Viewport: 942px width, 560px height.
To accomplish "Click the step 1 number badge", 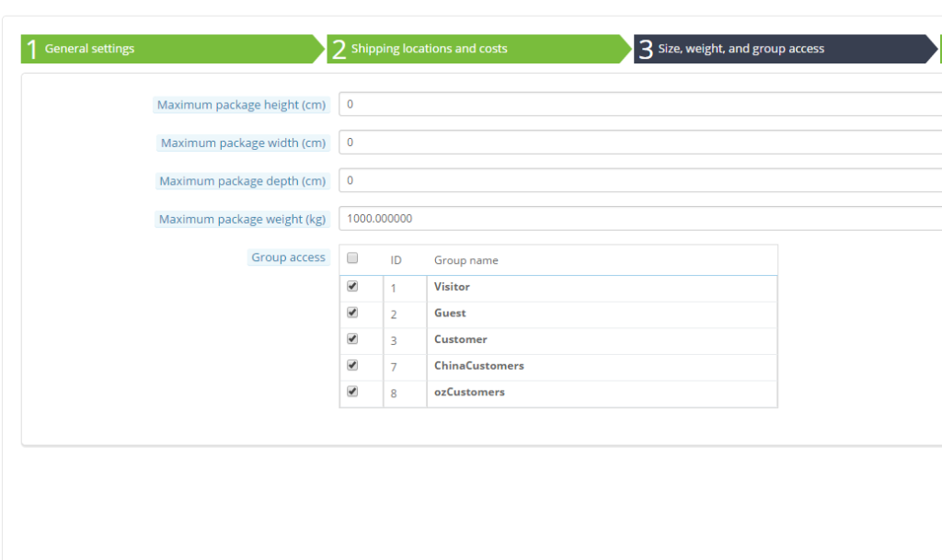I will 32,49.
